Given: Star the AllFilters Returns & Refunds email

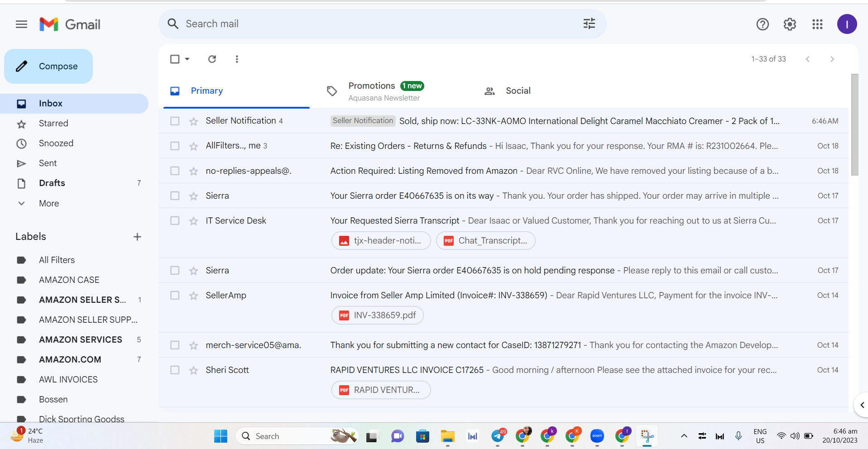Looking at the screenshot, I should tap(194, 146).
